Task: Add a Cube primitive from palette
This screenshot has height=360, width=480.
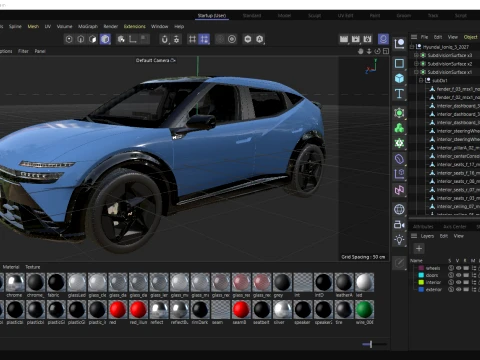Action: coord(399,79)
